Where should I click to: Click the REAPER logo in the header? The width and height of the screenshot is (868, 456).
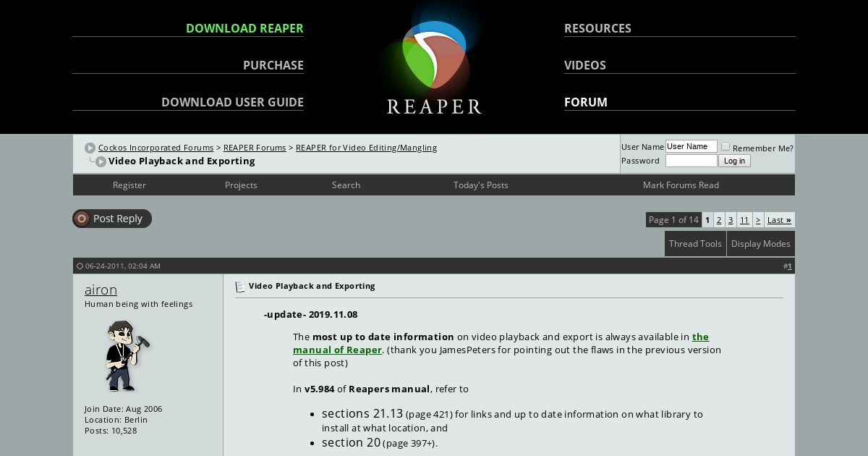pyautogui.click(x=434, y=67)
